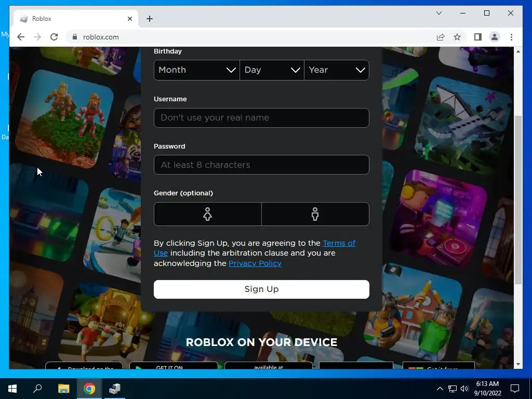This screenshot has width=532, height=399.
Task: Click the ROBLOX ON YOUR DEVICE heading
Action: pos(261,342)
